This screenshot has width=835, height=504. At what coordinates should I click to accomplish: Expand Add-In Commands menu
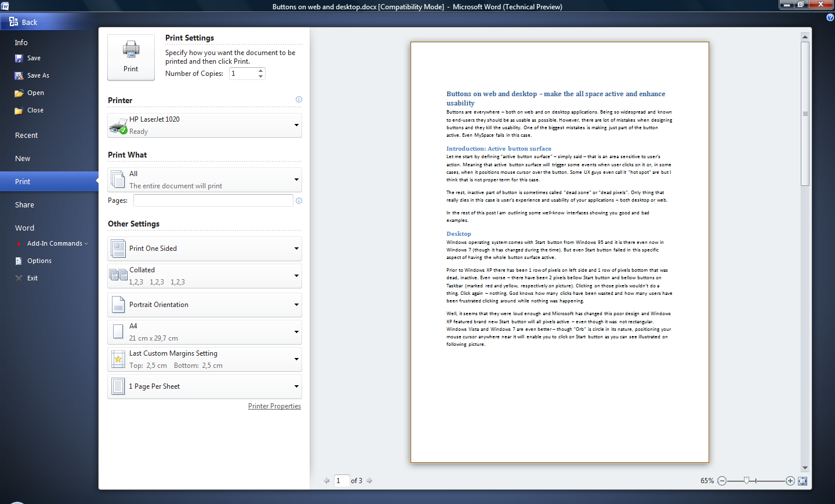[x=57, y=243]
